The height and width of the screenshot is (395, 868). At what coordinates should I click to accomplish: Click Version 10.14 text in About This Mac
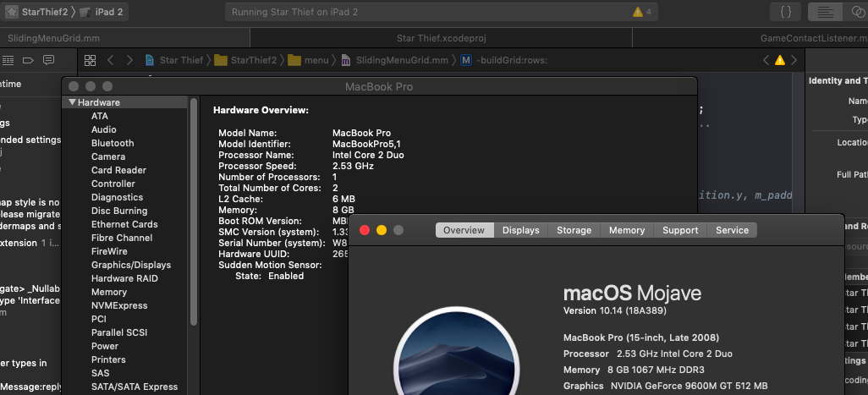(614, 311)
